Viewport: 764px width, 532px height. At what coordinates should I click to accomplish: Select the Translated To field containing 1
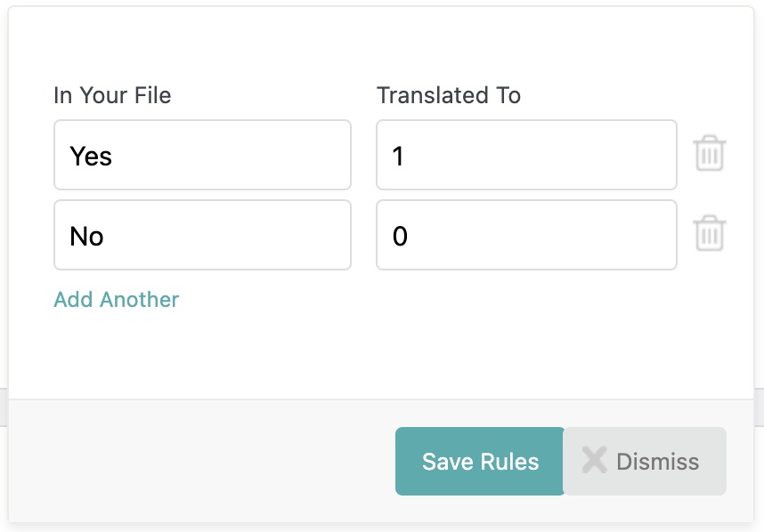(x=526, y=155)
